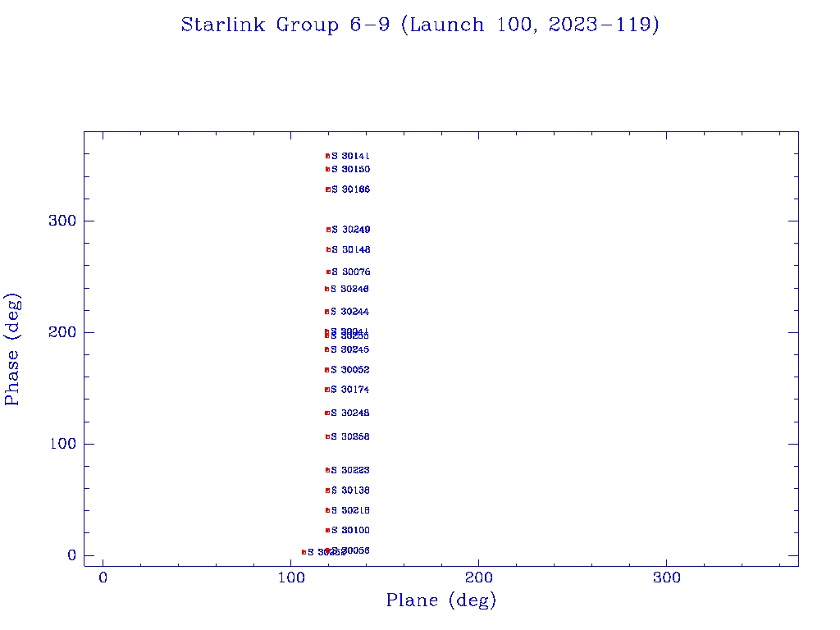Viewport: 840px width, 630px height.
Task: Click the red marker beside S 30258
Action: click(x=327, y=436)
